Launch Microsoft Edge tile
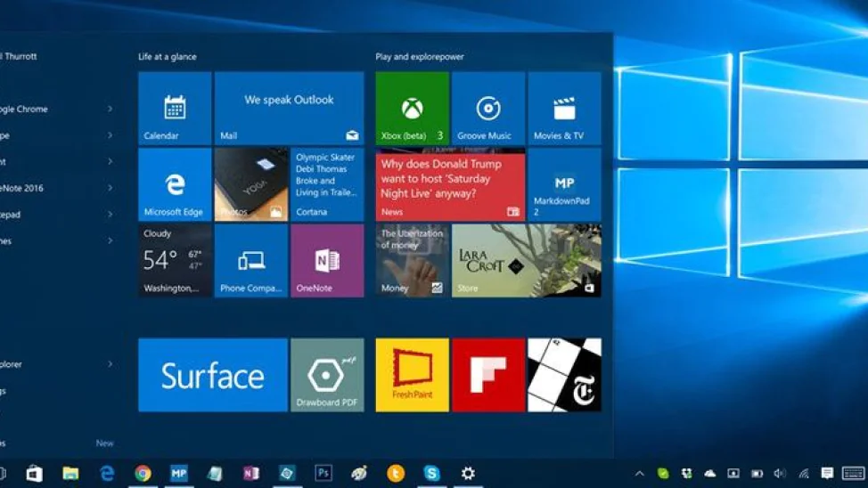Viewport: 868px width, 488px height. (175, 185)
